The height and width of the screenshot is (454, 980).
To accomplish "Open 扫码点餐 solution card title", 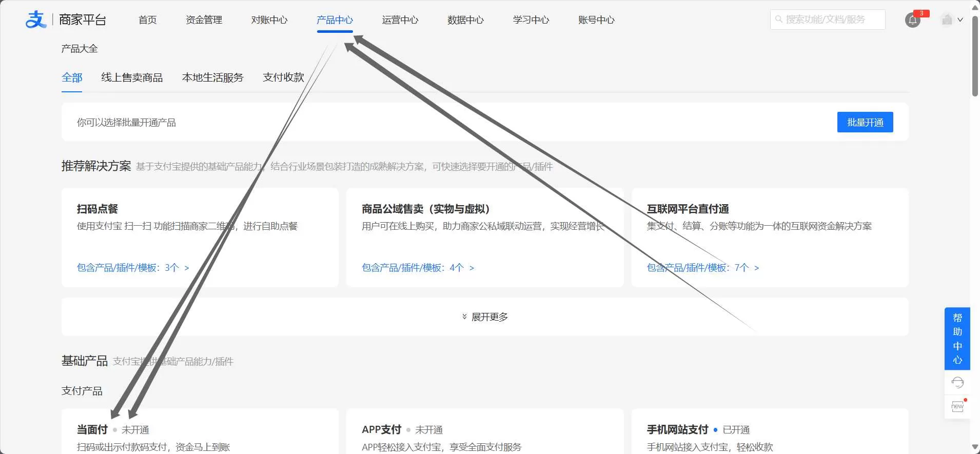I will [x=97, y=209].
